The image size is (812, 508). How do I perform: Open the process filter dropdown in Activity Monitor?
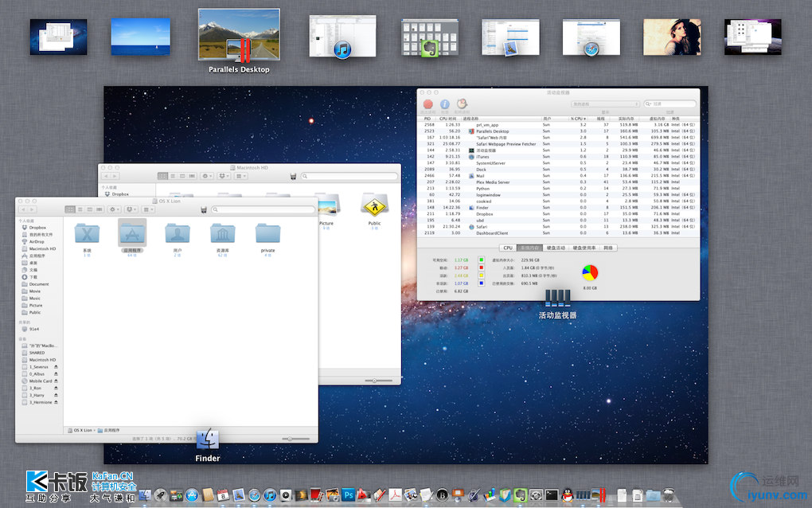pyautogui.click(x=605, y=104)
